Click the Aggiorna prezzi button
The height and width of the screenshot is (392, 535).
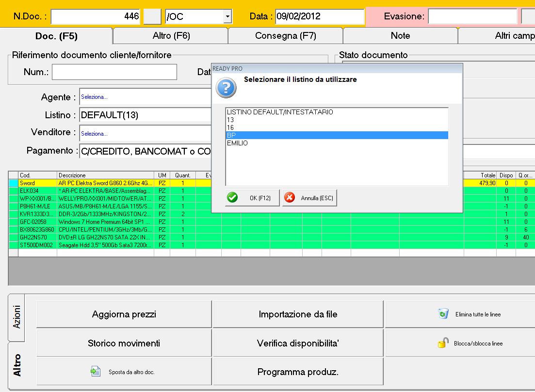click(124, 314)
